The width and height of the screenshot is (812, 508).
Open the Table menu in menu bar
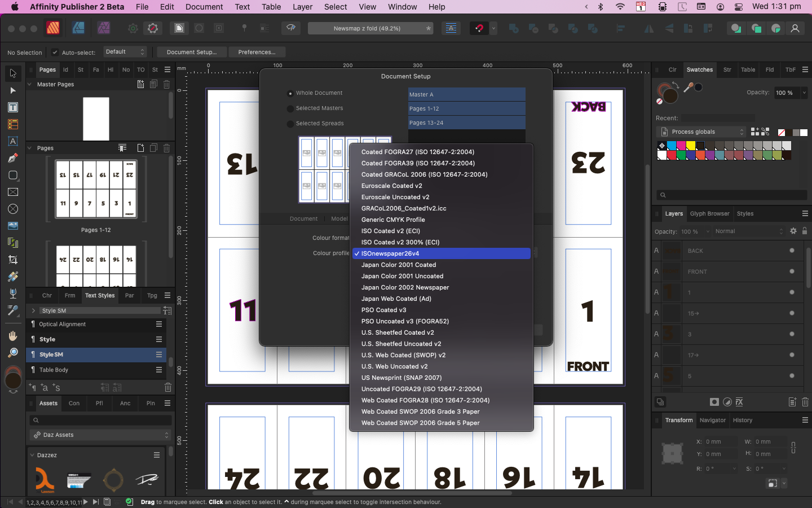point(271,7)
